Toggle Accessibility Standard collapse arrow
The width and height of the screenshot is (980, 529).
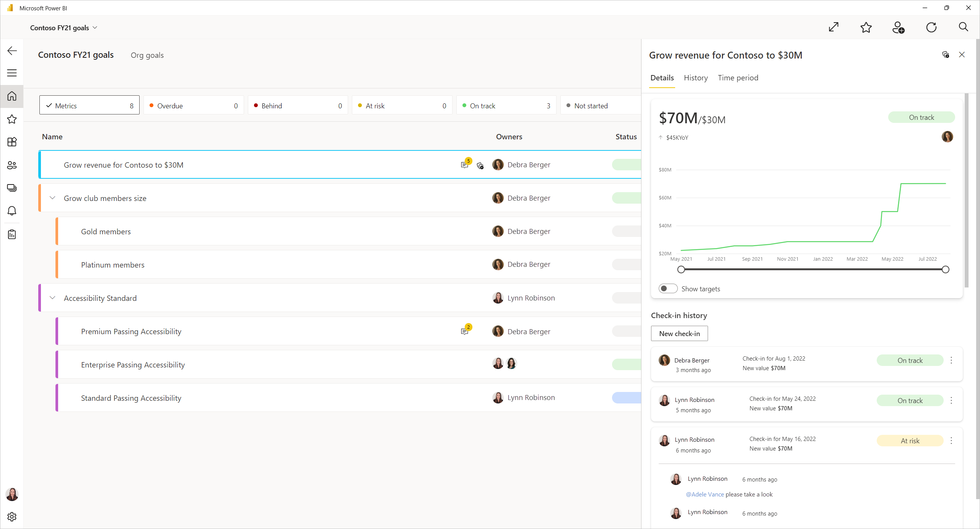pyautogui.click(x=53, y=298)
